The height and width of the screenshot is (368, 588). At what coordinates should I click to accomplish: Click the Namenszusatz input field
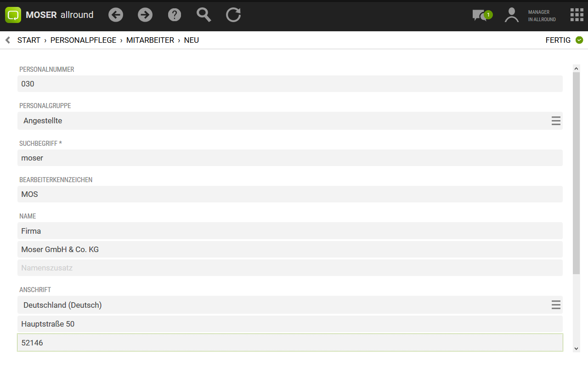pyautogui.click(x=290, y=268)
